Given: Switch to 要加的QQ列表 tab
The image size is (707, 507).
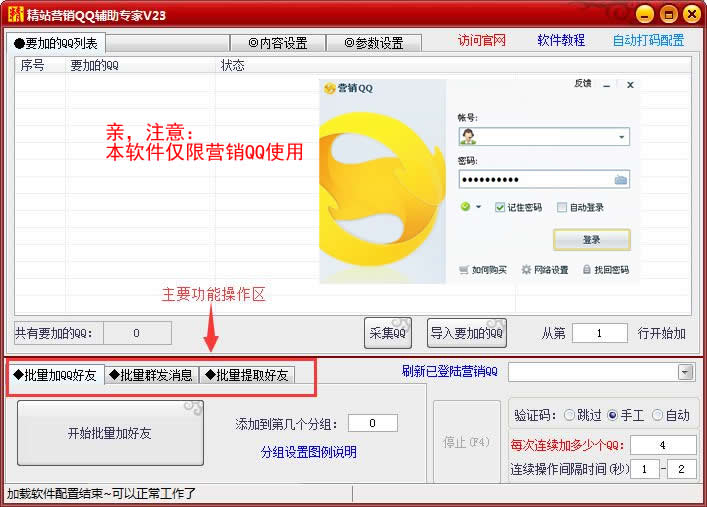Looking at the screenshot, I should (x=56, y=43).
